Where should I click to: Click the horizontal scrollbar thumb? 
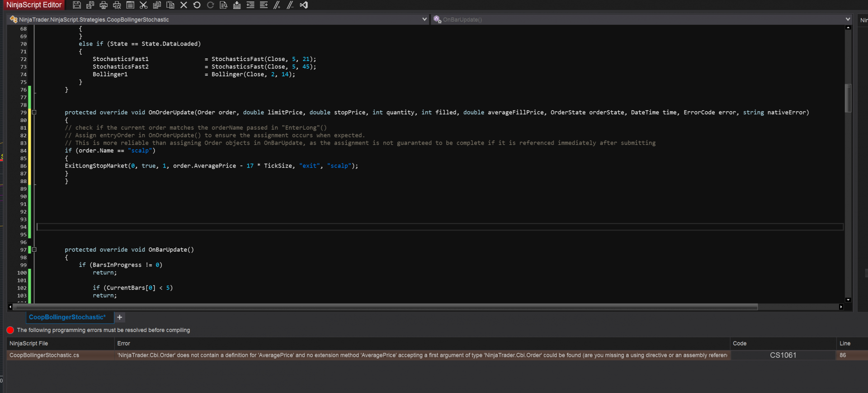tap(385, 307)
